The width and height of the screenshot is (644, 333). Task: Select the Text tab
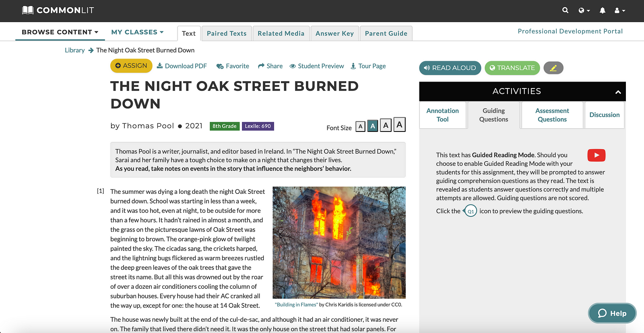point(189,33)
